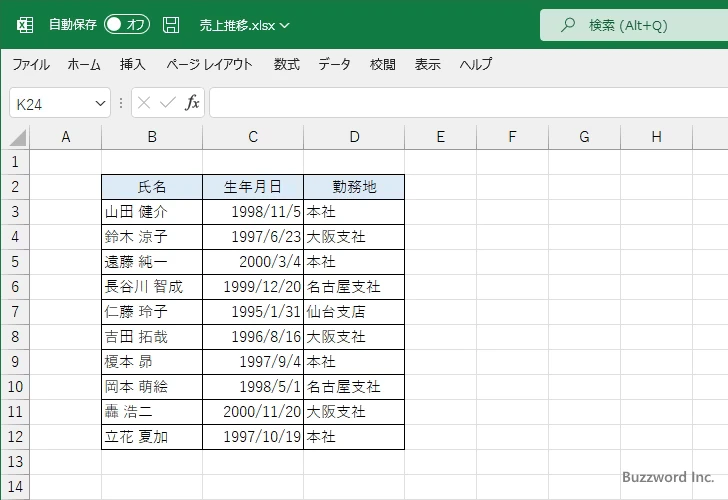Select cell containing 立花 夏加

coord(152,437)
